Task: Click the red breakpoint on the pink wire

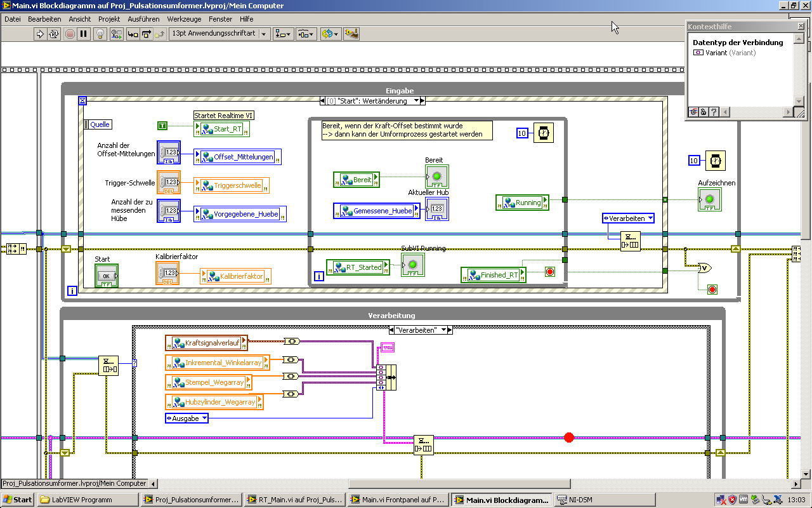Action: (x=569, y=438)
